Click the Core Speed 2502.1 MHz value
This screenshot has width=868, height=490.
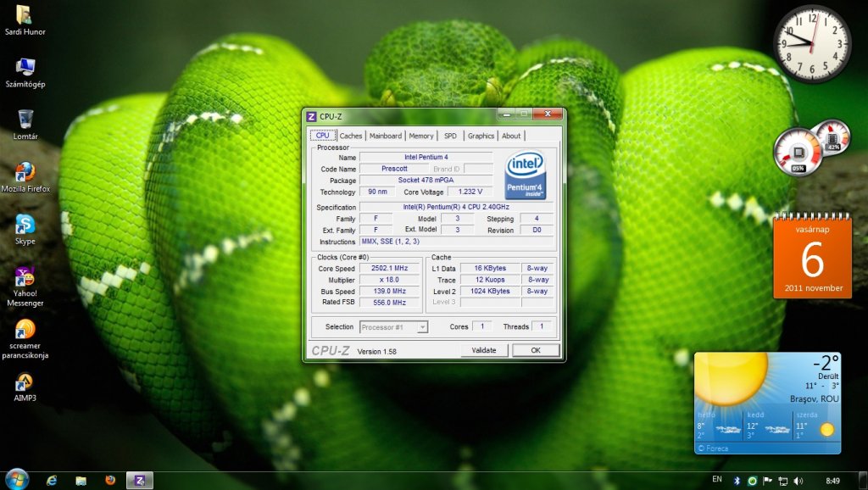[x=390, y=268]
